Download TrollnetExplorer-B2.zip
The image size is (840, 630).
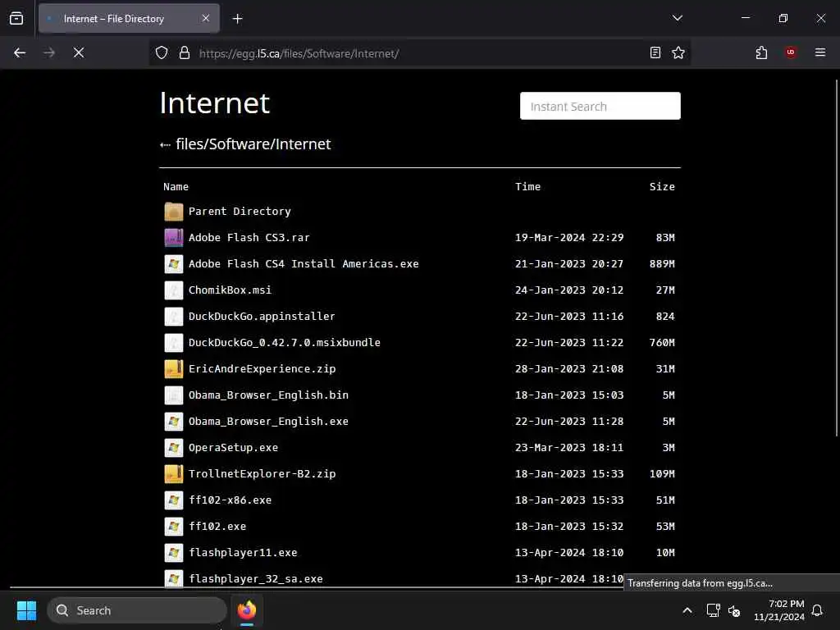(x=262, y=473)
